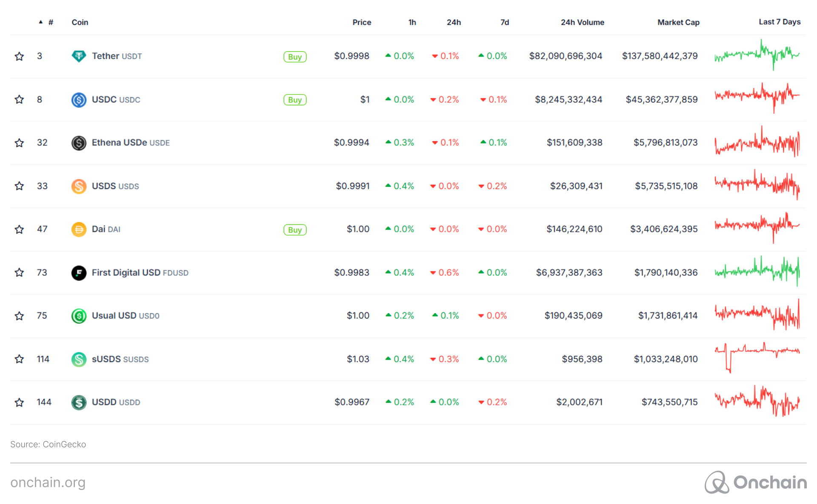Image resolution: width=817 pixels, height=504 pixels.
Task: Open the Dai DAI name link
Action: coord(106,229)
